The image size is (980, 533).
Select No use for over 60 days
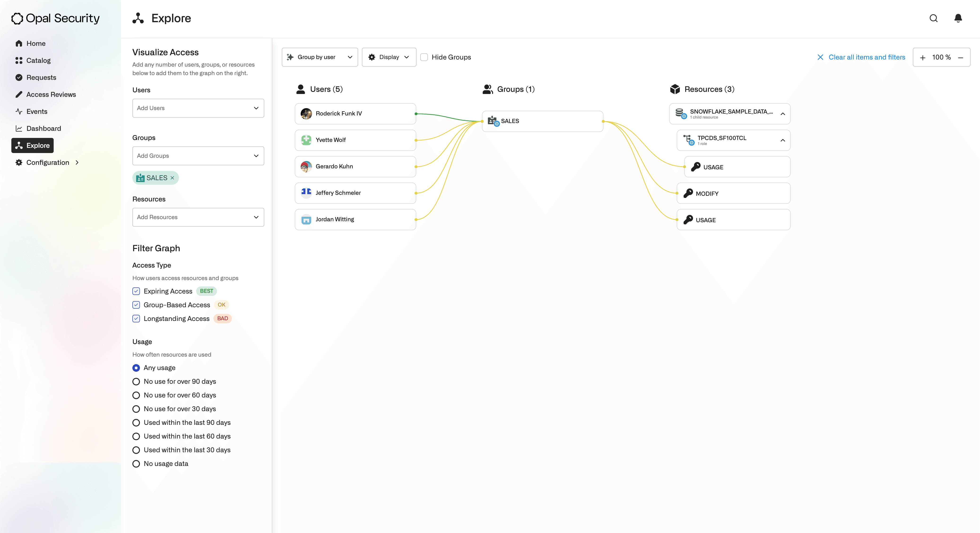[136, 395]
